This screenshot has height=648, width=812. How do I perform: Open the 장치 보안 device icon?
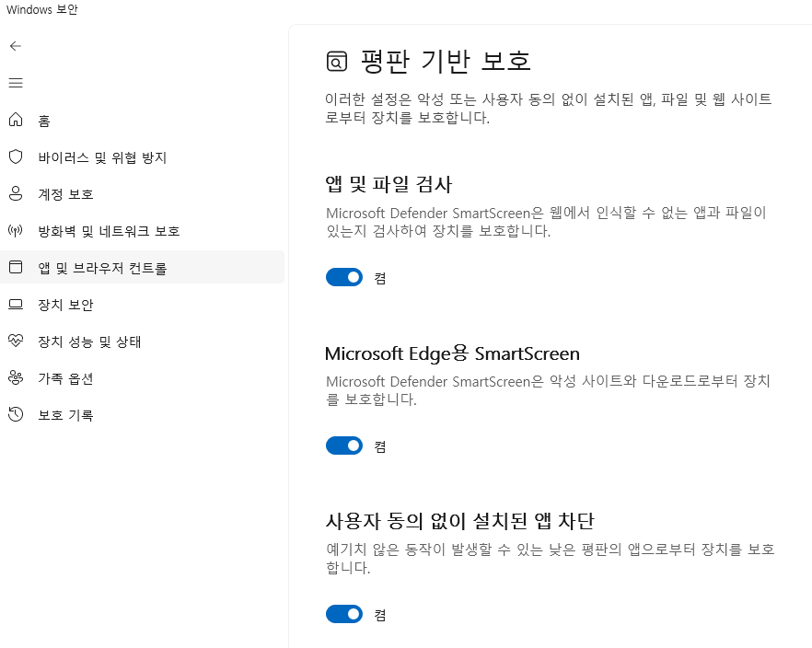point(15,304)
